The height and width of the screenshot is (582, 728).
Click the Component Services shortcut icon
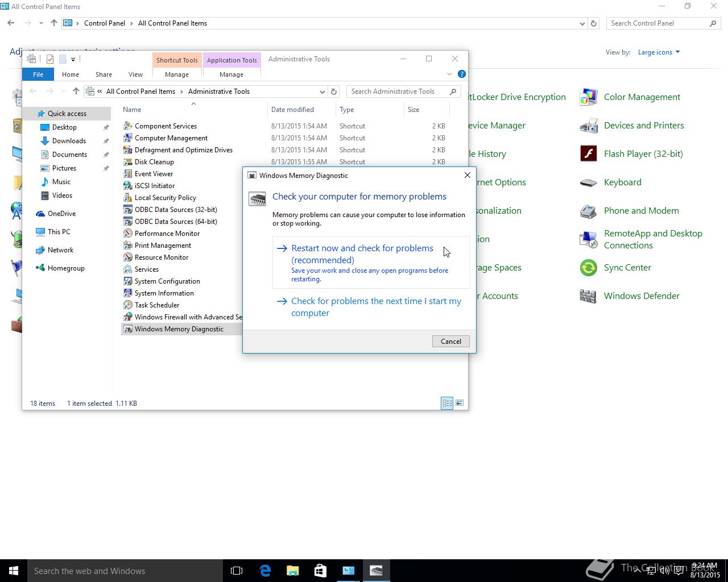click(128, 126)
